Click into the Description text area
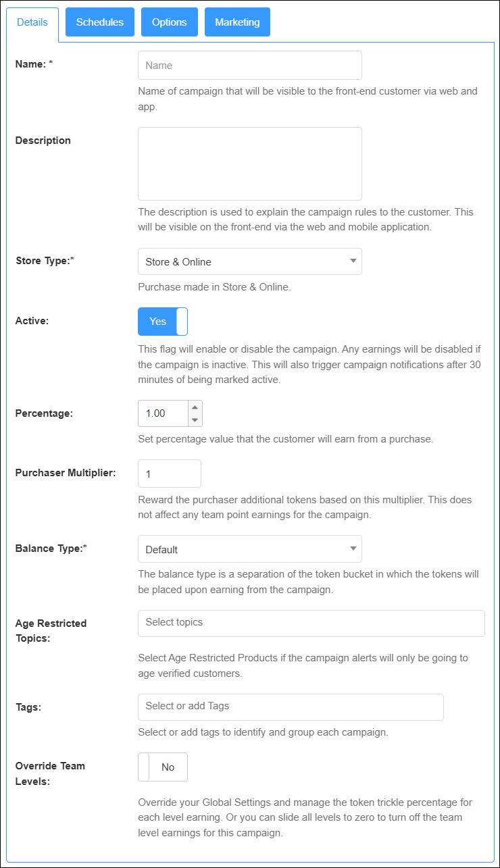500x868 pixels. [x=249, y=163]
